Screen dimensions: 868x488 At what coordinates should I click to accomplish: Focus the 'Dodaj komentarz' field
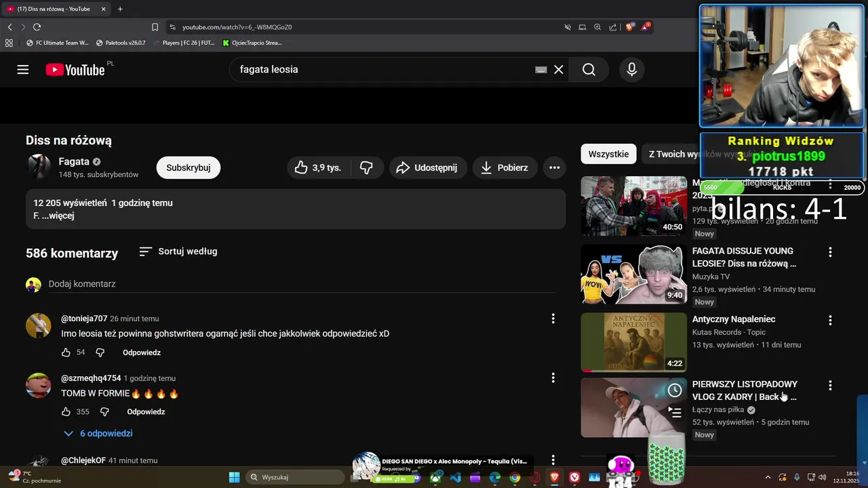(302, 284)
